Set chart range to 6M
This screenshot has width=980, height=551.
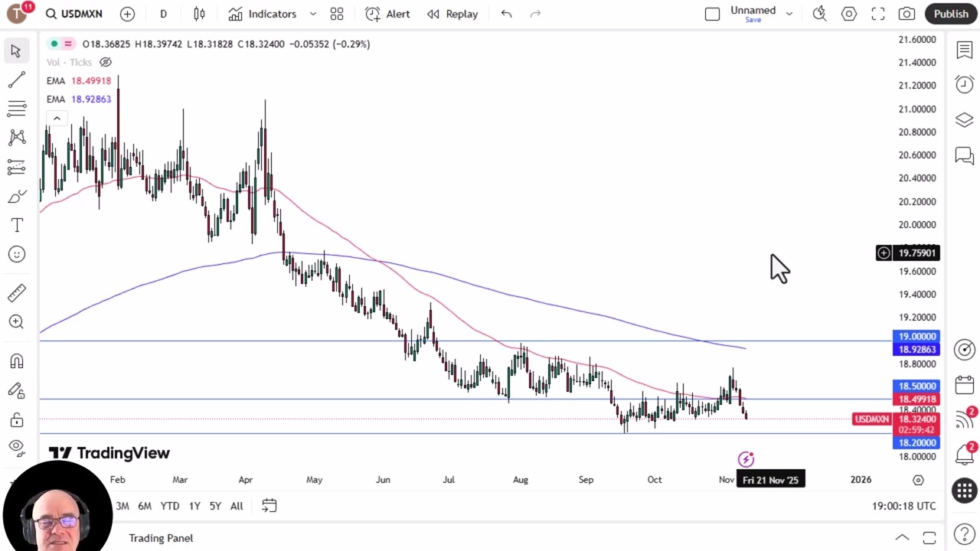click(x=145, y=506)
